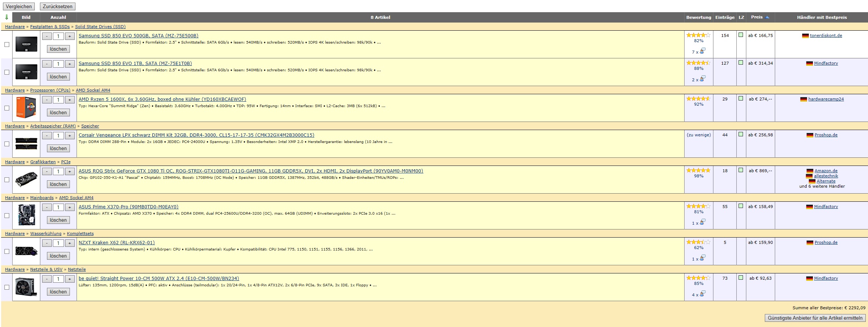The image size is (868, 327).
Task: Sort by Einträge column header
Action: click(725, 17)
